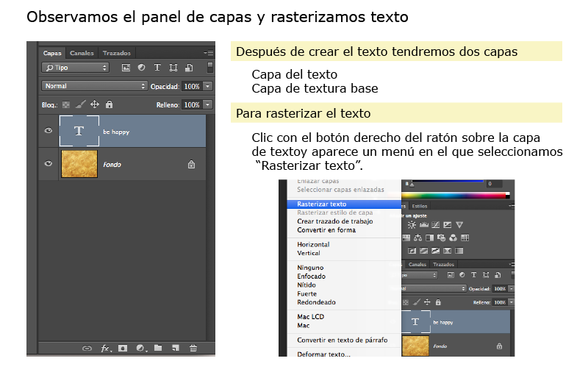The height and width of the screenshot is (375, 588).
Task: Toggle lock position in large panel
Action: point(95,104)
